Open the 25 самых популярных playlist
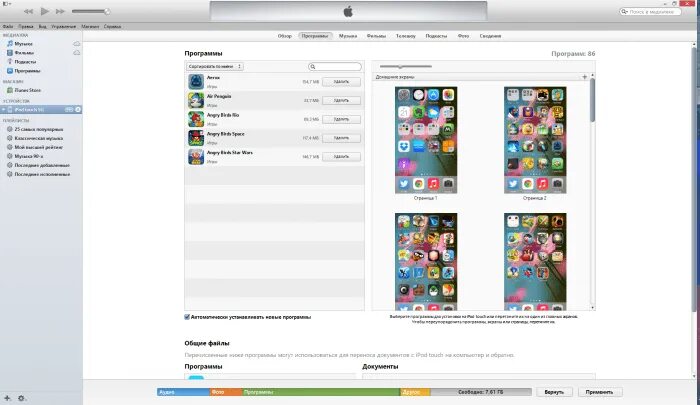 point(38,129)
